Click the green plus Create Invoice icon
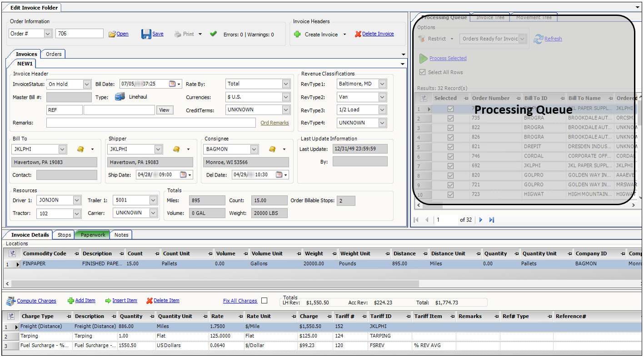This screenshot has width=644, height=358. (297, 34)
